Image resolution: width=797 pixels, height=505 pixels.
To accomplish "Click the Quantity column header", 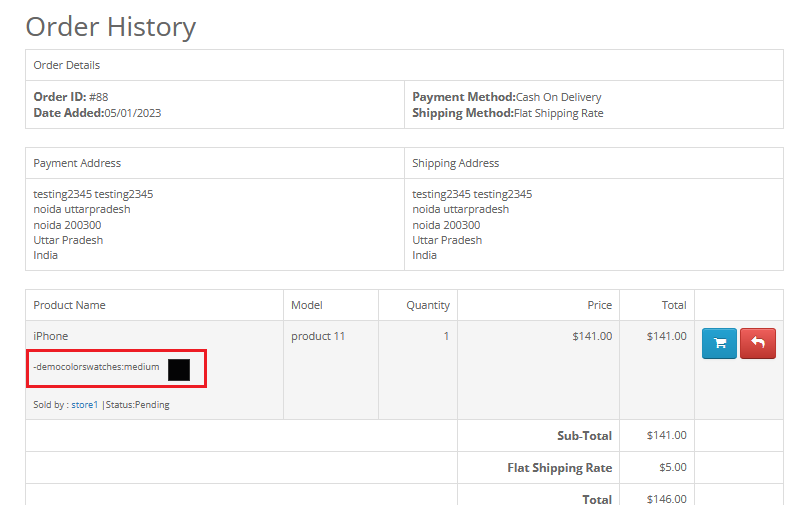I will pyautogui.click(x=427, y=305).
